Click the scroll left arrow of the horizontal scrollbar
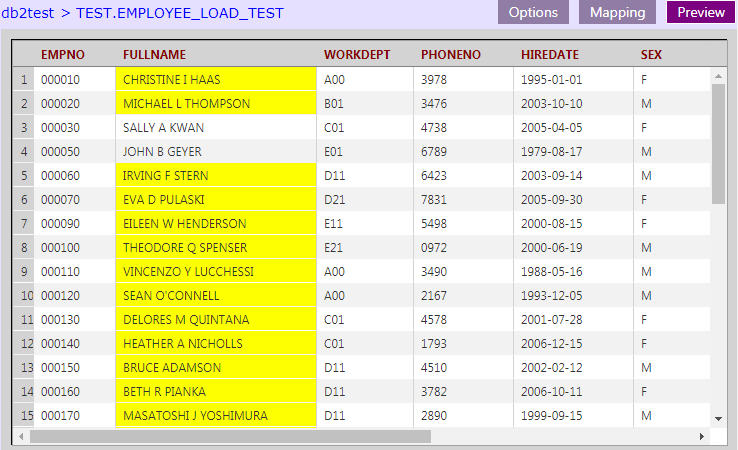This screenshot has width=738, height=450. coord(21,436)
